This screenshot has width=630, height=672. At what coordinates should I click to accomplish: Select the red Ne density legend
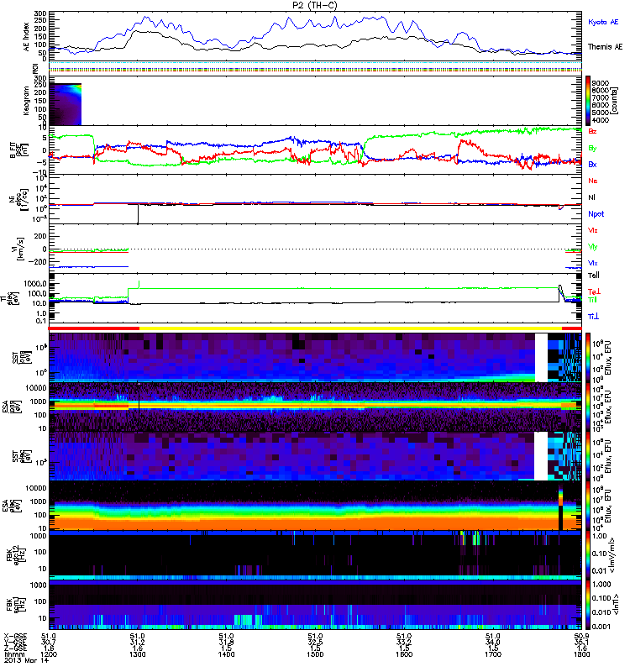[593, 181]
